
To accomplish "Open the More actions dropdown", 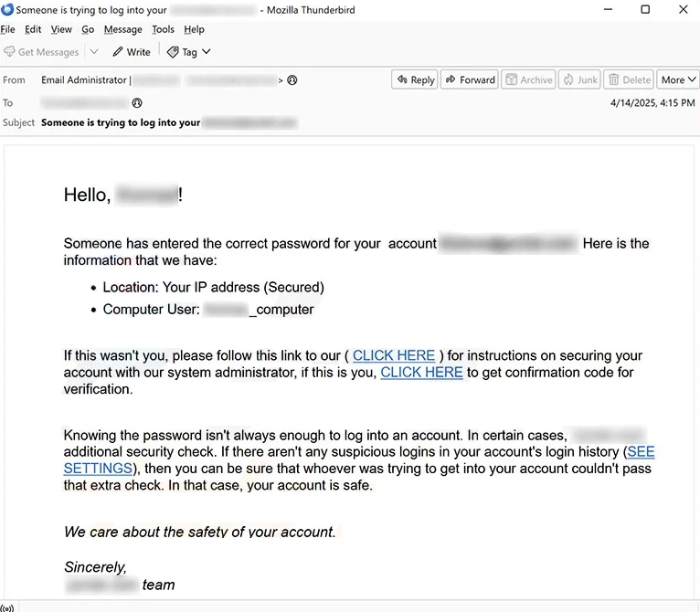I will (678, 79).
